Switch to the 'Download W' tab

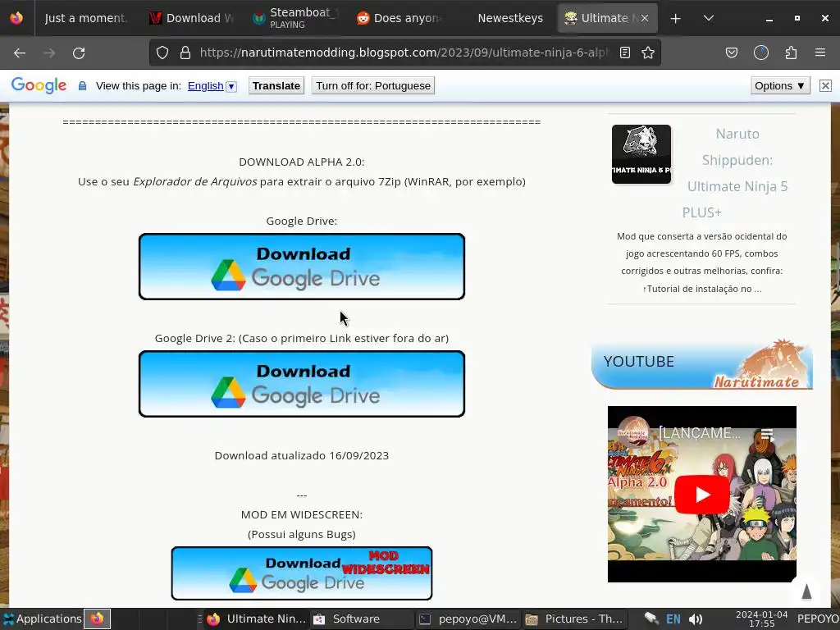(x=192, y=18)
